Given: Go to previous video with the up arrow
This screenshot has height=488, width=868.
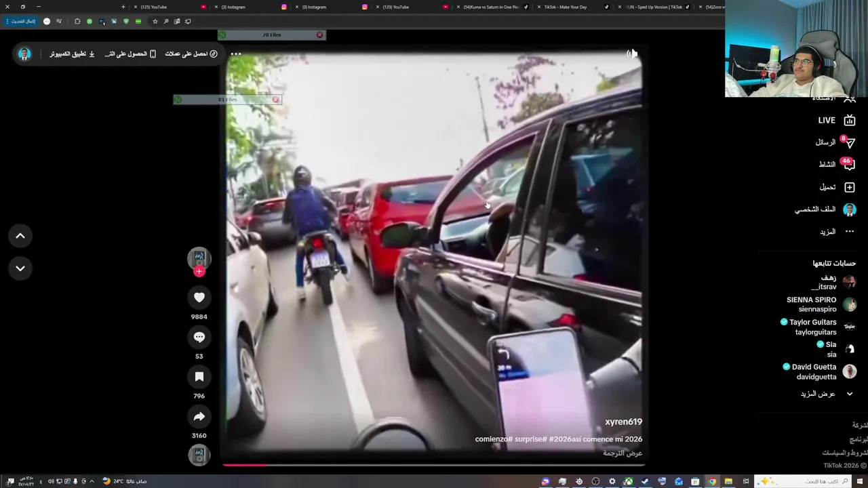Looking at the screenshot, I should pos(20,236).
